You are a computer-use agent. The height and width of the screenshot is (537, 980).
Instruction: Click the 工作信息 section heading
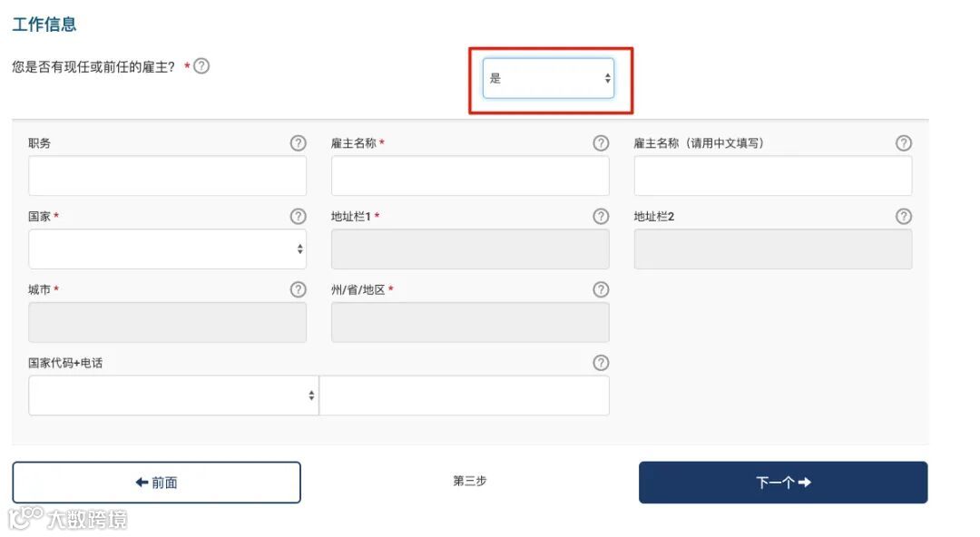(44, 24)
